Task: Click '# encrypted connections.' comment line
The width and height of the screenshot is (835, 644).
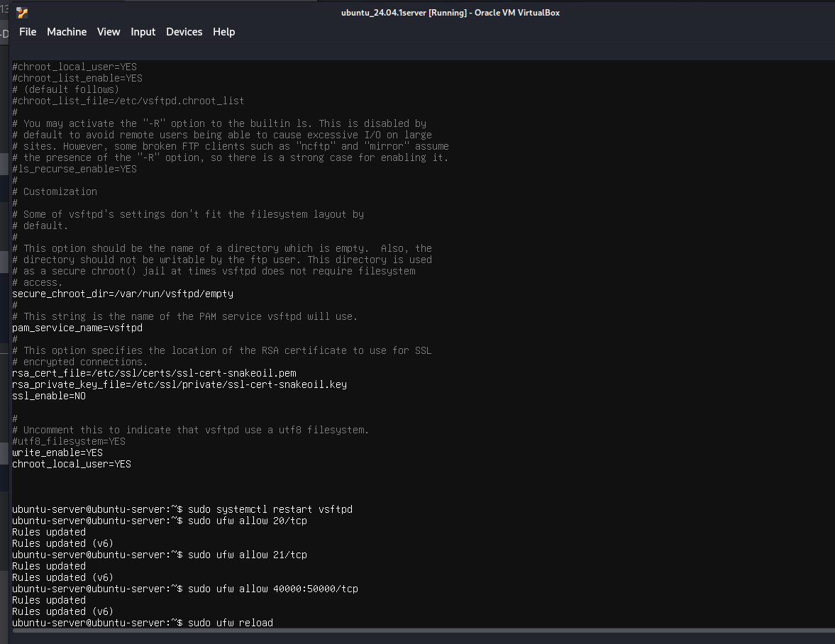Action: tap(80, 362)
